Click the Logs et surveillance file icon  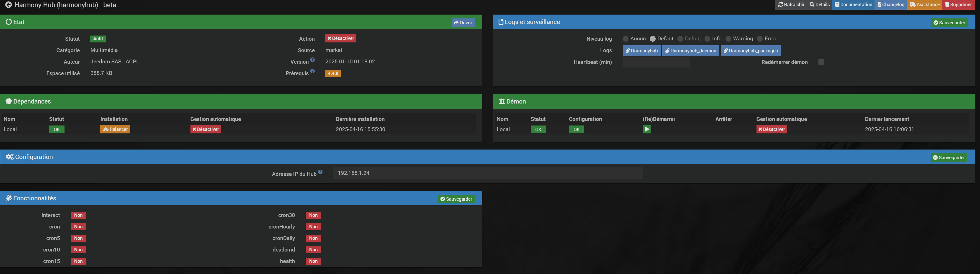tap(501, 22)
